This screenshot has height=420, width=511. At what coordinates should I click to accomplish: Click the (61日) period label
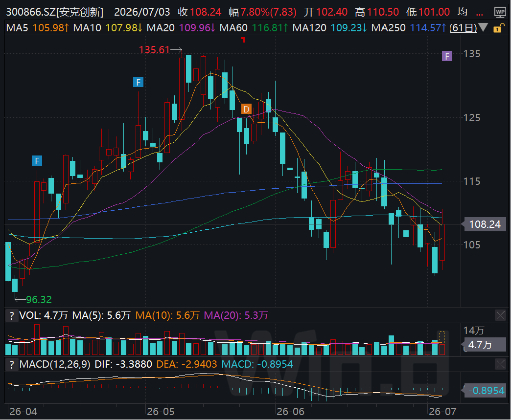coord(463,28)
